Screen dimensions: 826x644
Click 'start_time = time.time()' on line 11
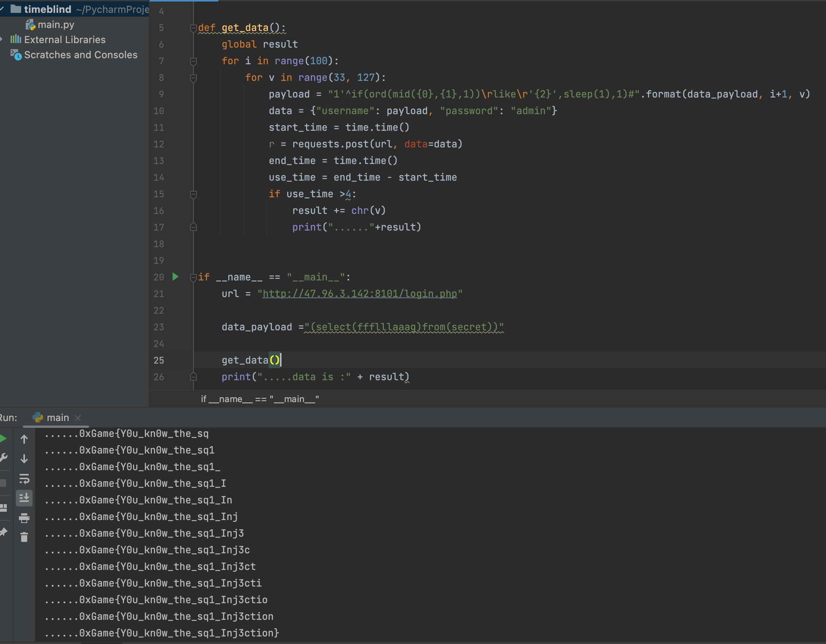[339, 127]
